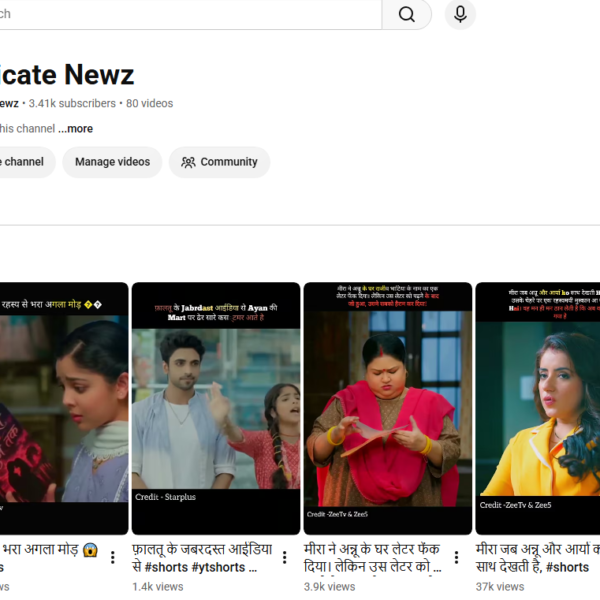Open options menu for अगला मोड़ video
The height and width of the screenshot is (600, 600).
point(112,558)
